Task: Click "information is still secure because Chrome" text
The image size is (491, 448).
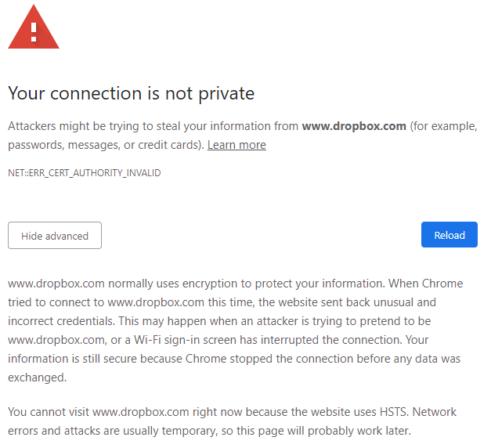Action: [117, 358]
